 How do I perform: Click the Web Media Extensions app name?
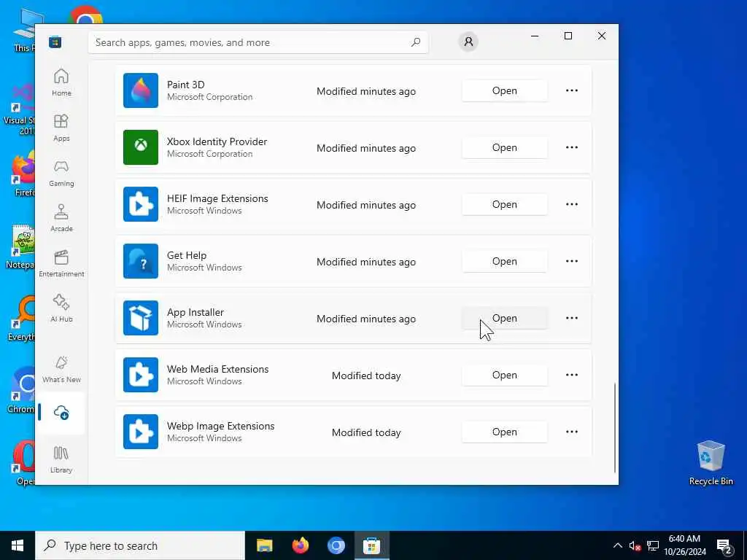point(217,369)
